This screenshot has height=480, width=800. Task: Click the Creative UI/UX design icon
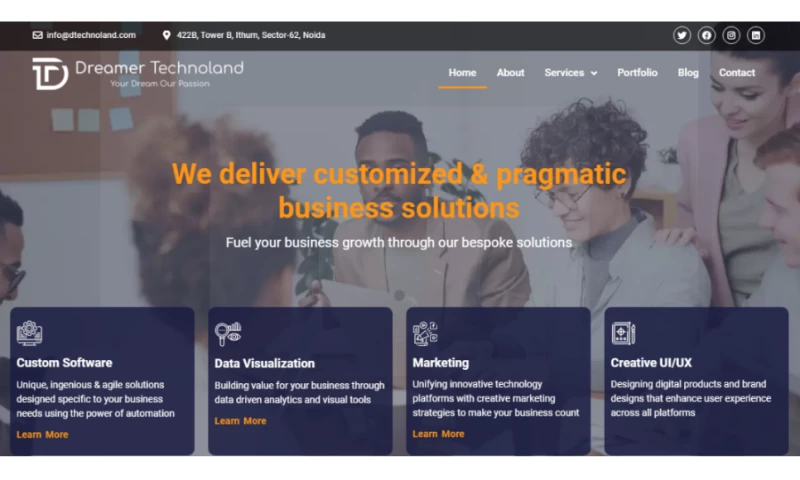[x=623, y=333]
